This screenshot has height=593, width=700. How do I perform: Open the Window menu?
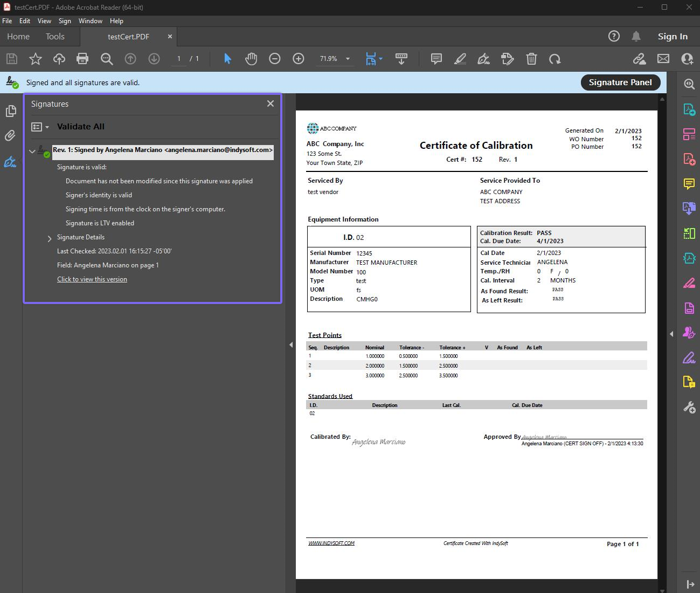coord(90,21)
